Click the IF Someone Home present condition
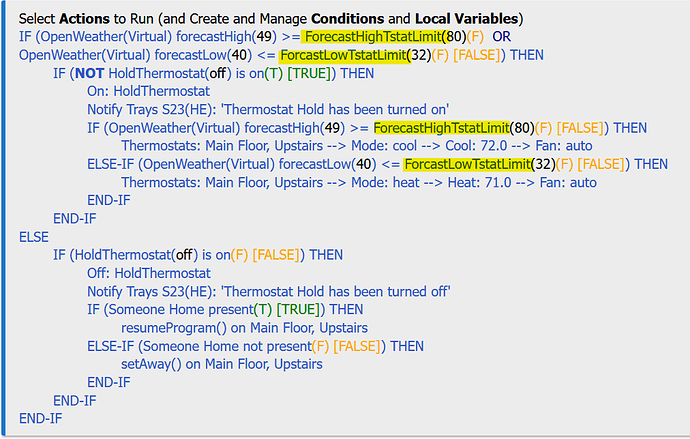690x439 pixels. (225, 309)
